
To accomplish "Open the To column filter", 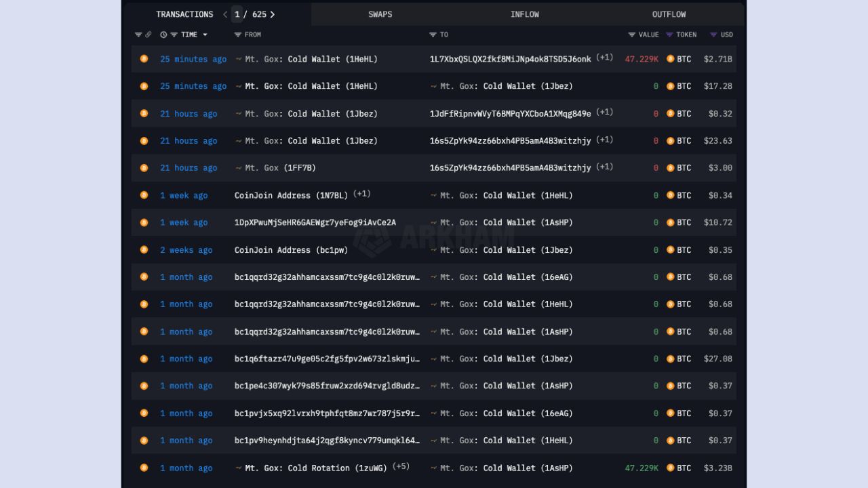I will coord(433,35).
